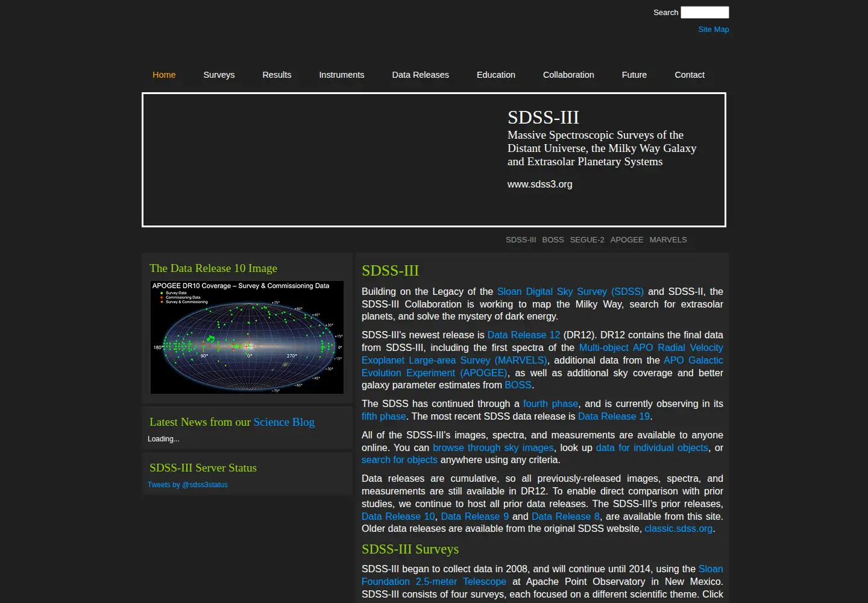868x603 pixels.
Task: Open the Site Map link
Action: coord(714,29)
